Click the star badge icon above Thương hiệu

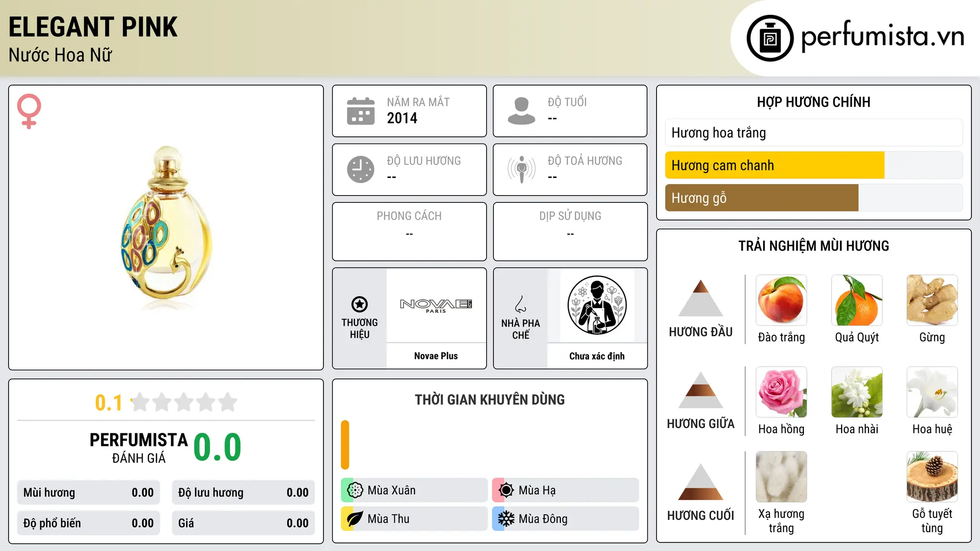359,304
